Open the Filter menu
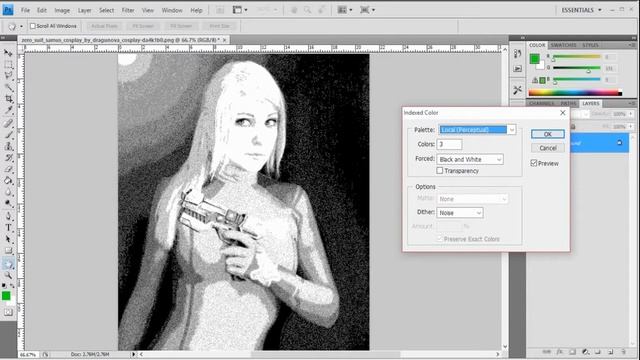The height and width of the screenshot is (360, 640). click(128, 10)
